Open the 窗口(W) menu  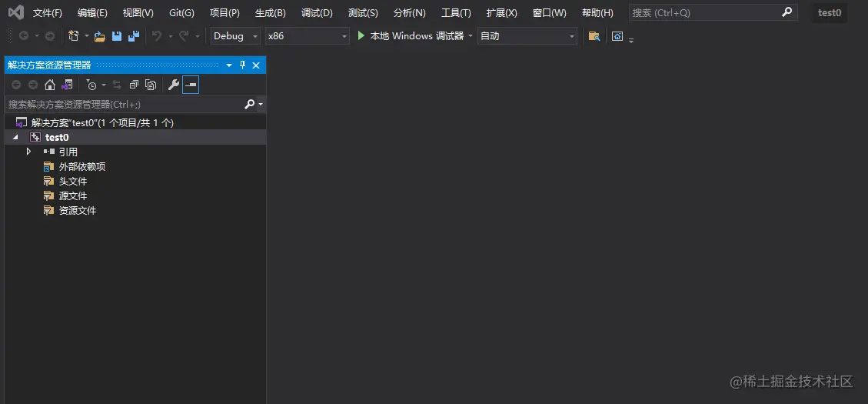550,13
